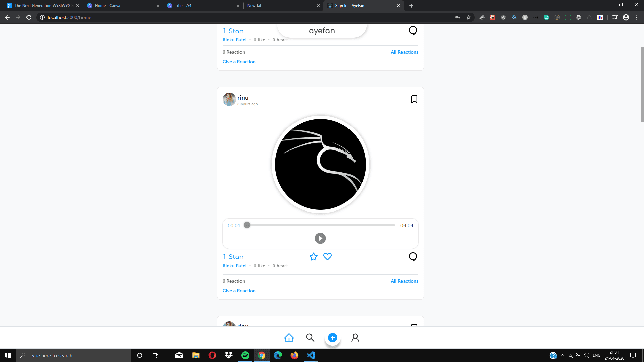The height and width of the screenshot is (362, 644).
Task: Open Opera browser from the taskbar
Action: (212, 355)
